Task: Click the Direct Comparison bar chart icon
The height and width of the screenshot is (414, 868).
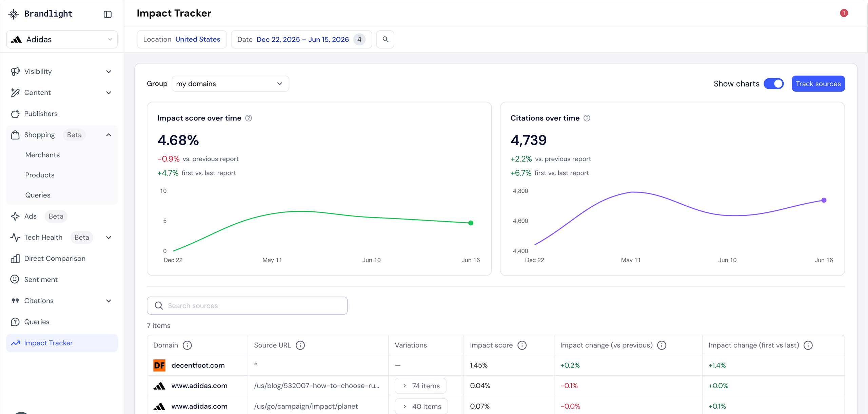Action: (x=15, y=258)
